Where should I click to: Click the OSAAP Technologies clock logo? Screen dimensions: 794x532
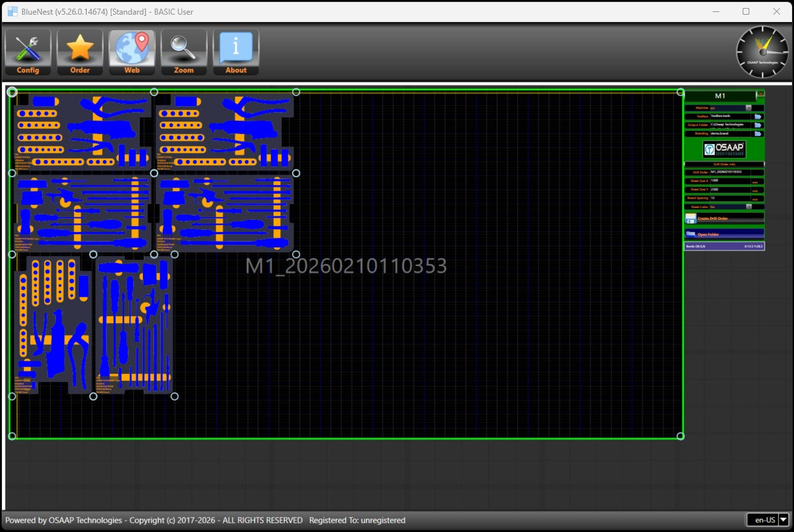point(762,51)
